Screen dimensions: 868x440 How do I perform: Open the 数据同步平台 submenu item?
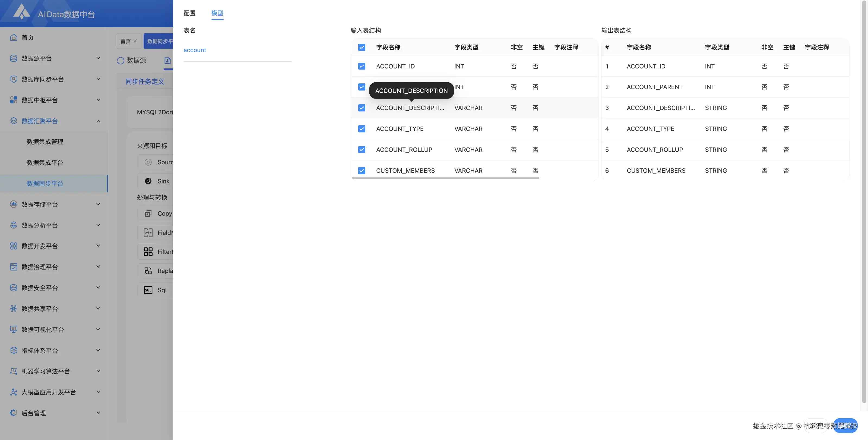click(45, 183)
